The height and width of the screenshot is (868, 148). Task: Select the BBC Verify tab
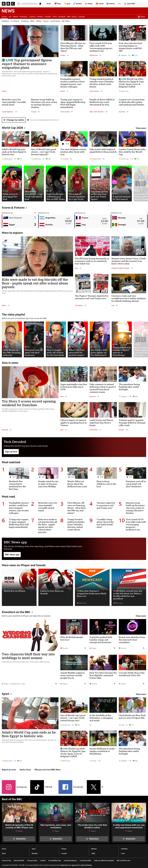click(x=72, y=16)
